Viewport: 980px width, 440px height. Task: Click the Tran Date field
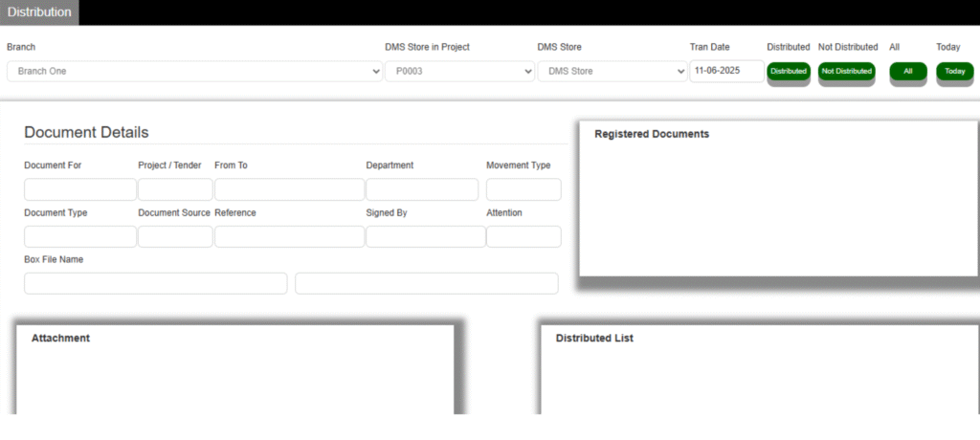coord(725,71)
